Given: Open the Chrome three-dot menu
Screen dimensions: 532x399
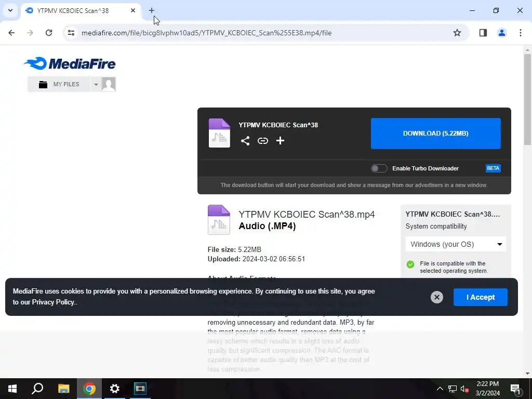Looking at the screenshot, I should click(521, 33).
